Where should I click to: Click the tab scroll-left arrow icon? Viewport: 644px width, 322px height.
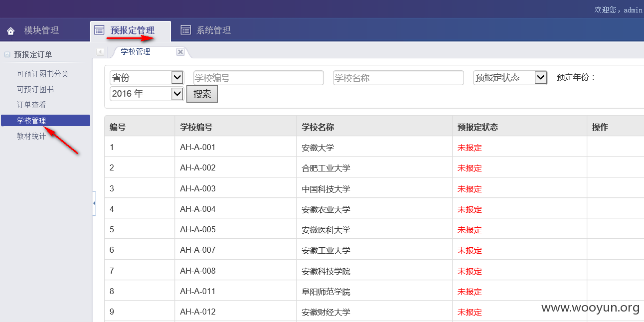click(x=100, y=52)
